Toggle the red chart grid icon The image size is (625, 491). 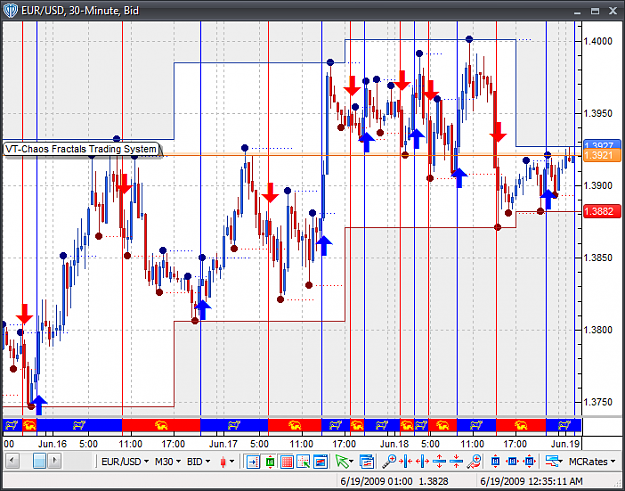[286, 462]
